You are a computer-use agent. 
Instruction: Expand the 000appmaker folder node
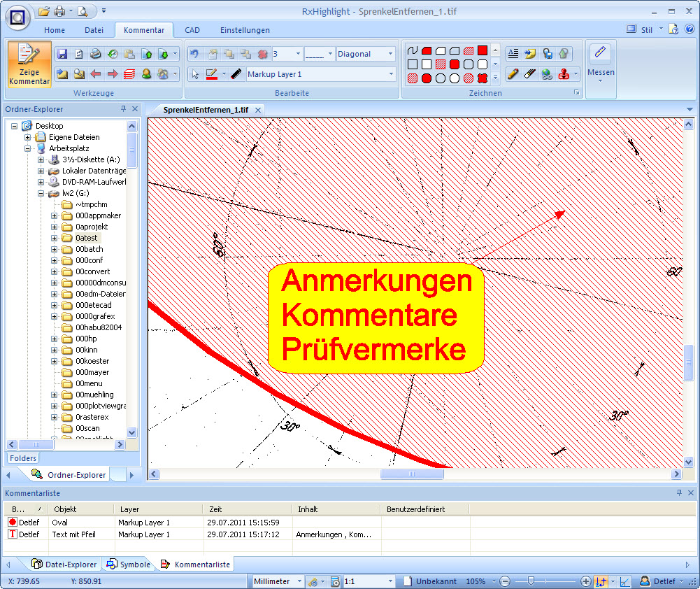[x=55, y=216]
